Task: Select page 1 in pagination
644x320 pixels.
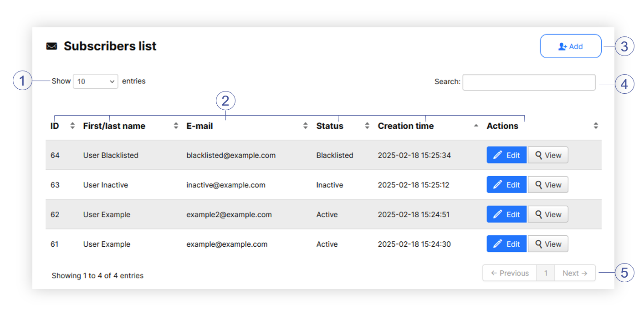Action: (x=546, y=273)
